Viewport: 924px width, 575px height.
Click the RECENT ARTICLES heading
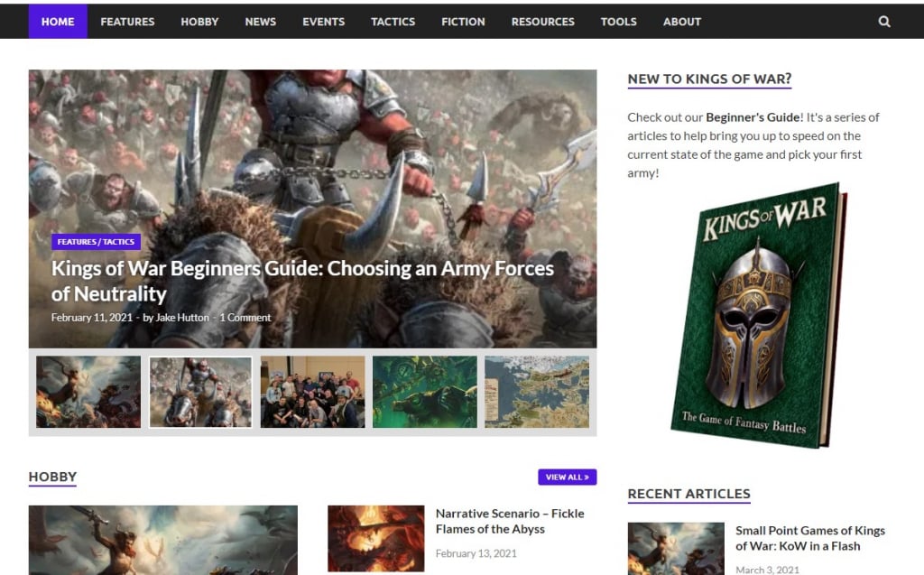pos(688,494)
